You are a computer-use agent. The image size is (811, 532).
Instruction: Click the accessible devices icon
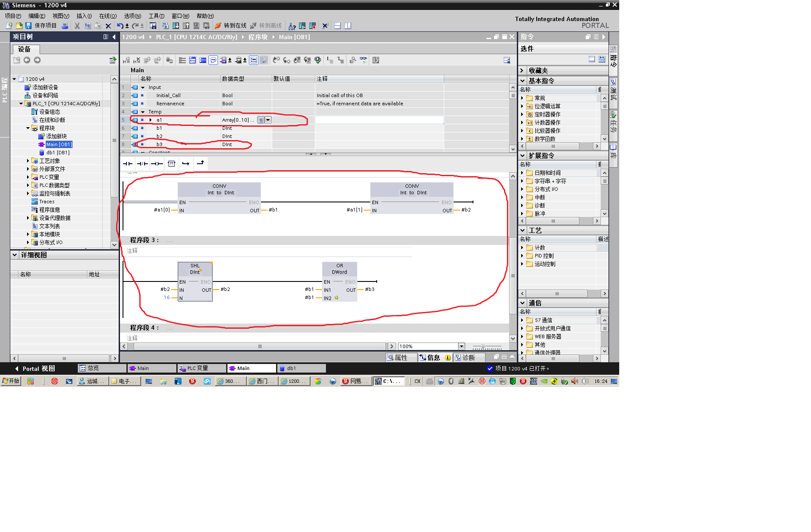(292, 26)
